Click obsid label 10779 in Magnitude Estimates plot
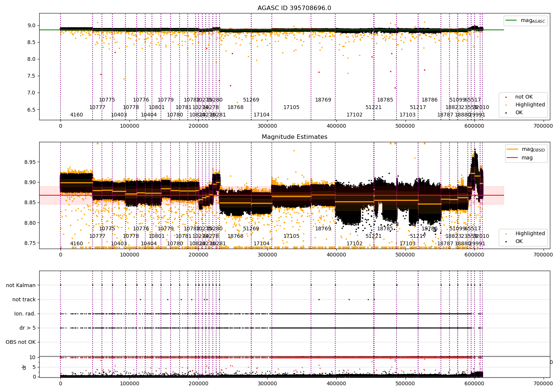 [165, 228]
